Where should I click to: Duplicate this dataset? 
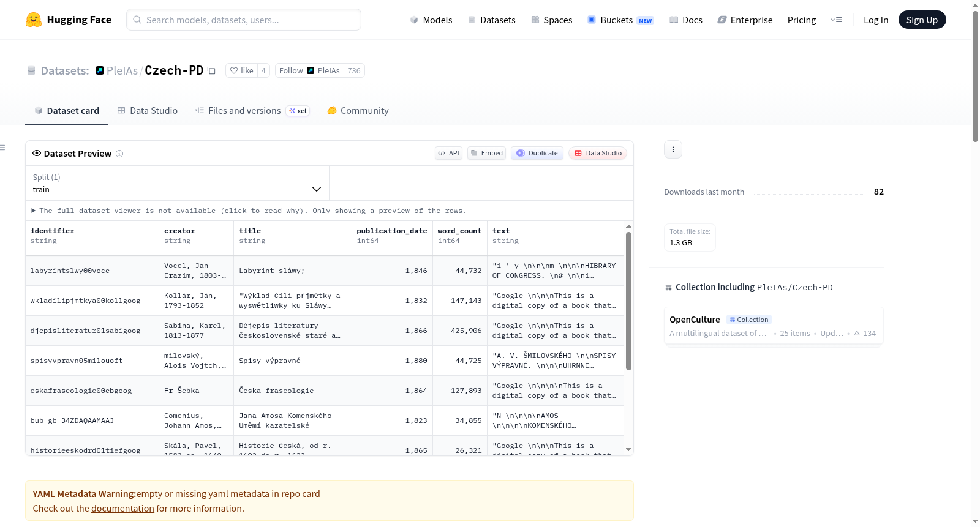click(x=537, y=153)
